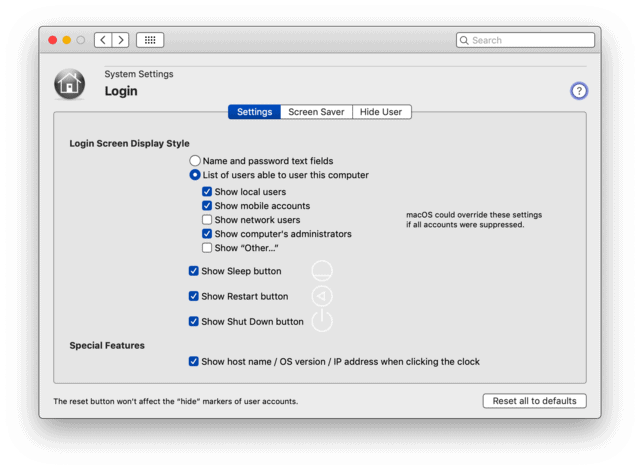Click Reset all to defaults button
640x470 pixels.
pyautogui.click(x=534, y=401)
